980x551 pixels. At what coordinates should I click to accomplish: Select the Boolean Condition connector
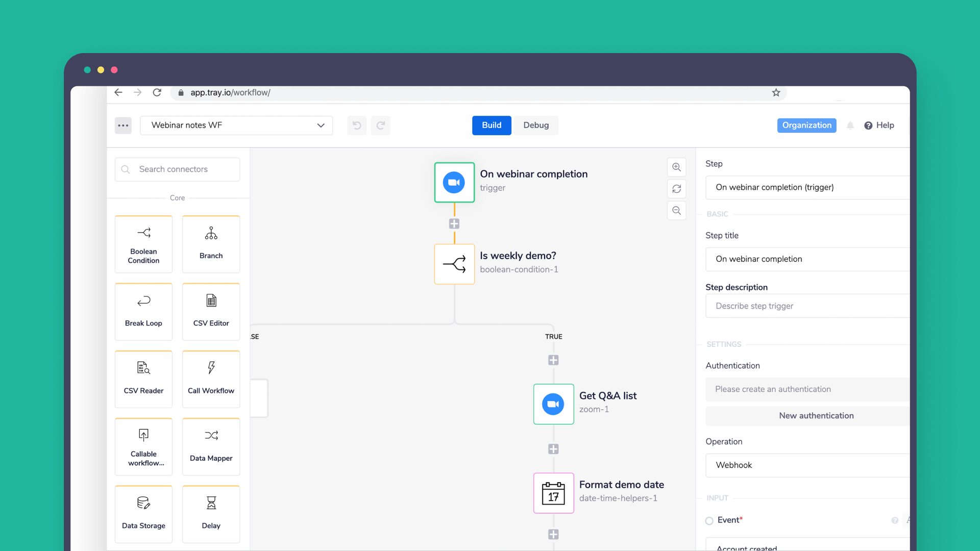[x=143, y=244]
